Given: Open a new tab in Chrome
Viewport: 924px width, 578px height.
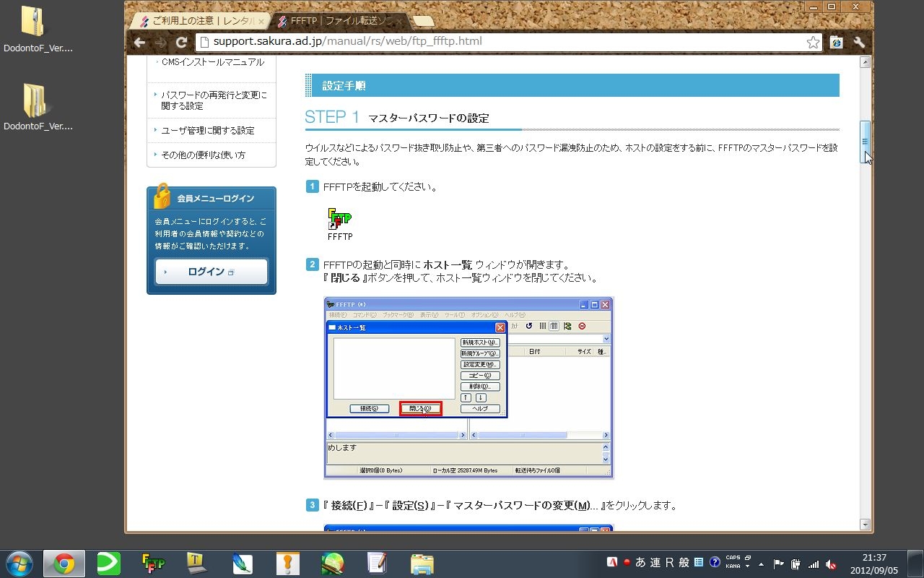Looking at the screenshot, I should coord(424,21).
